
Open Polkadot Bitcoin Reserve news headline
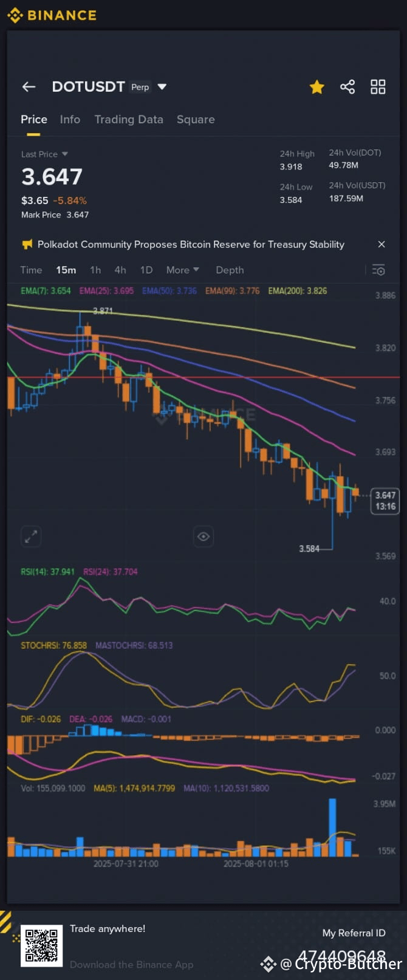pos(191,244)
